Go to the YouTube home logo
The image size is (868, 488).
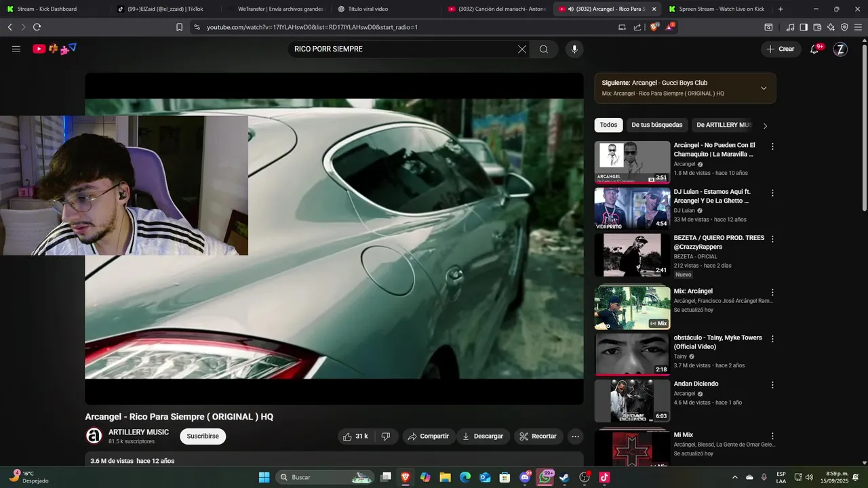coord(54,49)
